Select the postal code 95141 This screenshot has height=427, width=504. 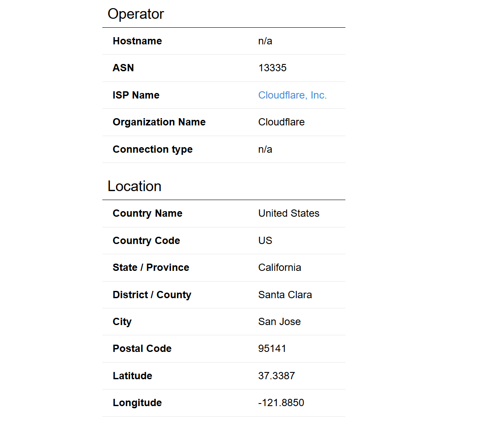pyautogui.click(x=272, y=349)
